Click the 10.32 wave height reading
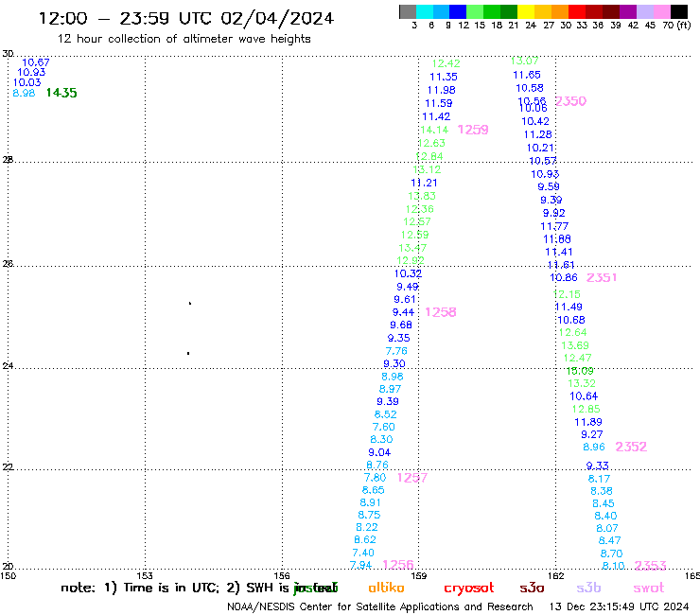This screenshot has height=615, width=700. pos(408,273)
